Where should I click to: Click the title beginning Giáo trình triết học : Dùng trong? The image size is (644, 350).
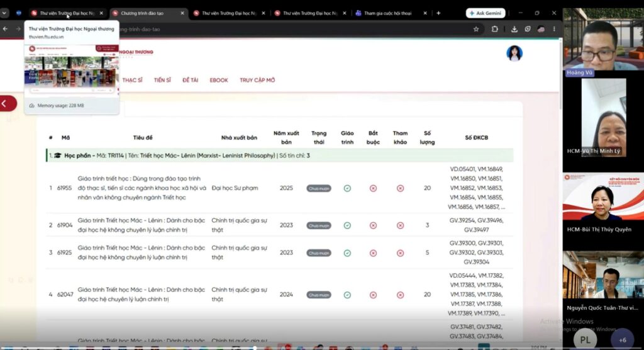click(142, 188)
